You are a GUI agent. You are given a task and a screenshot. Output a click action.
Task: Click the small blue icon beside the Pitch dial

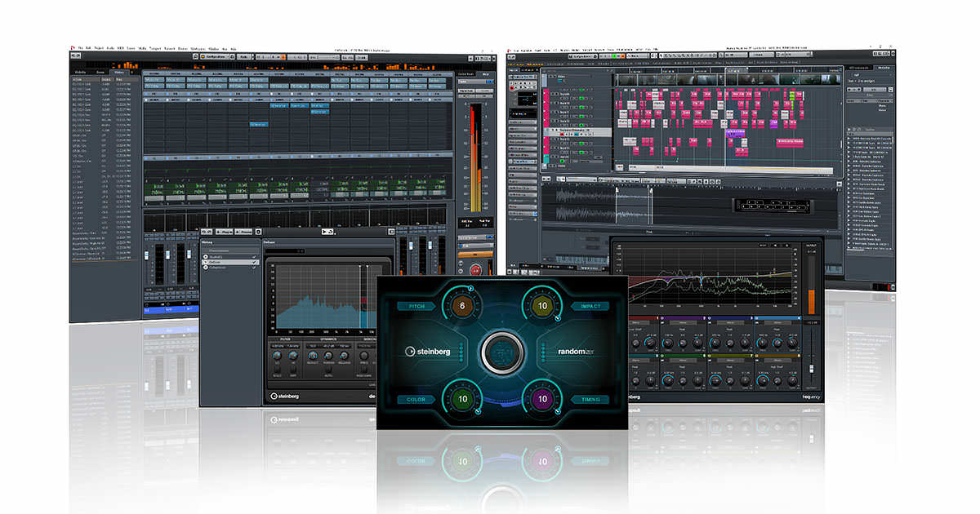click(x=471, y=287)
